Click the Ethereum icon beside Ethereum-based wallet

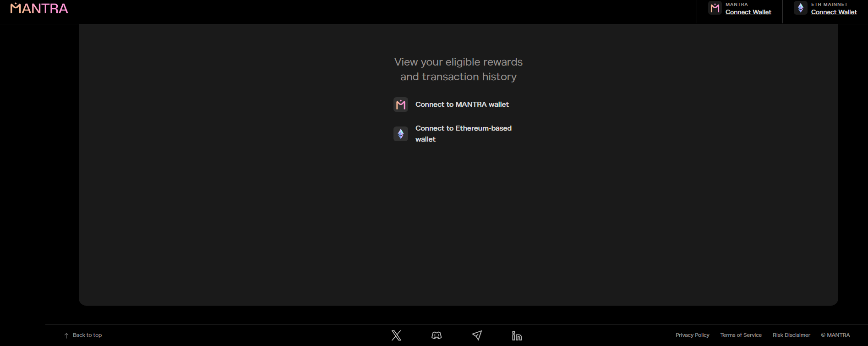click(401, 134)
